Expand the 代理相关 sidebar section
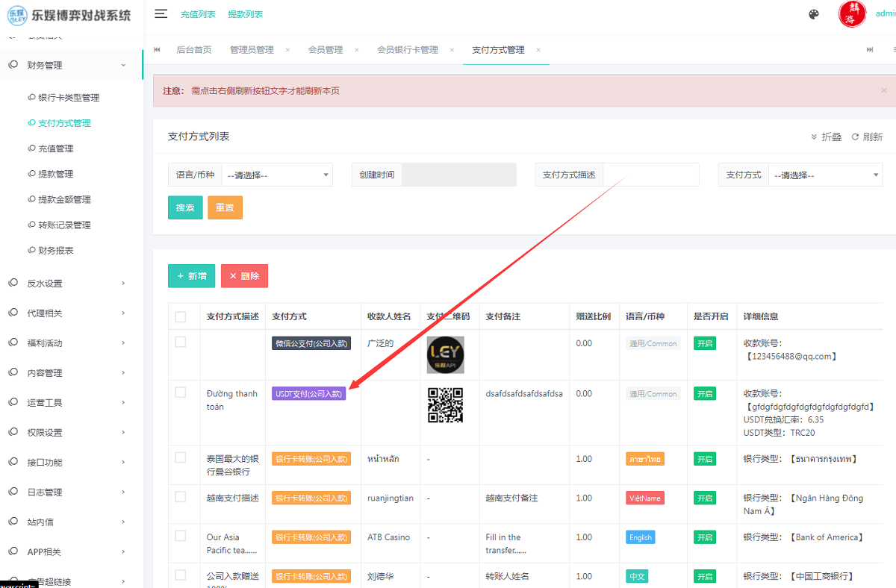Image resolution: width=896 pixels, height=588 pixels. pos(45,313)
